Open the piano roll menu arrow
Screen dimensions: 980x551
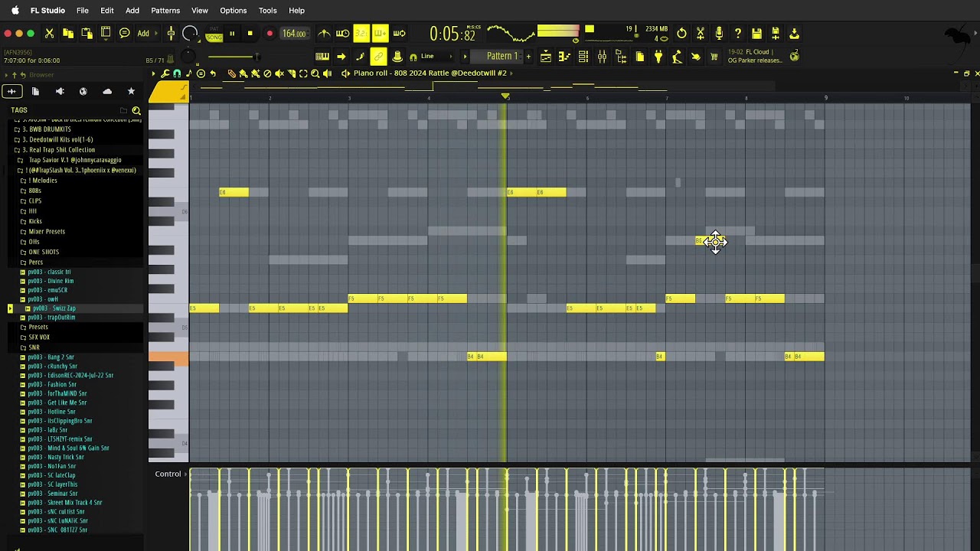153,73
